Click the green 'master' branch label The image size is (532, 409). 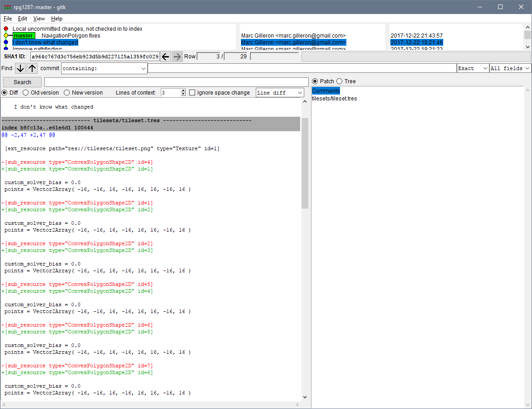coord(24,35)
